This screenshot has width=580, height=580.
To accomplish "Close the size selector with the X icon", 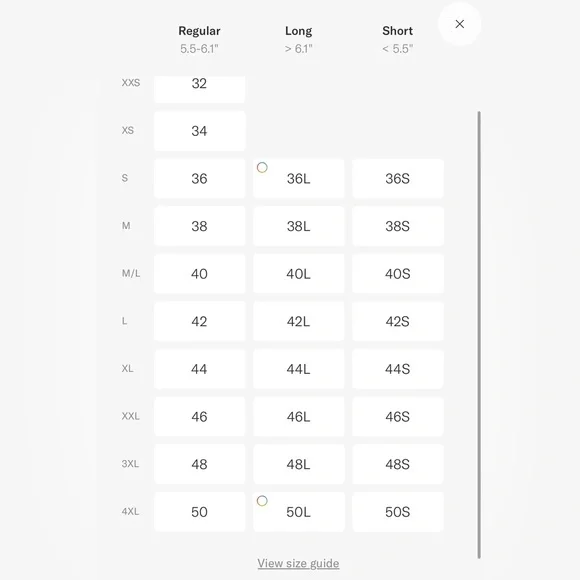I will point(459,24).
